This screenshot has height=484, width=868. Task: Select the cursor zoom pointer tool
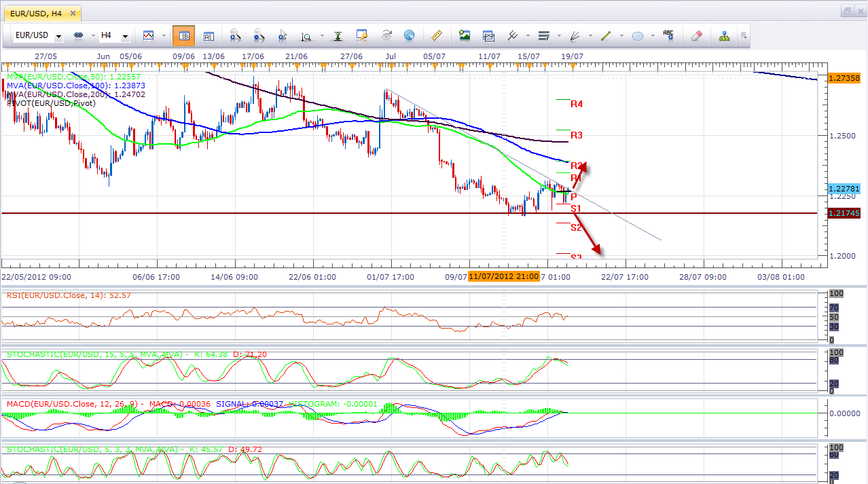click(x=283, y=35)
